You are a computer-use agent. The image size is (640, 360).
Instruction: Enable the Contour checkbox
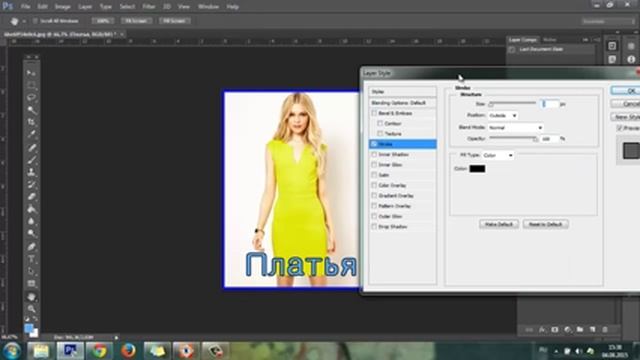pyautogui.click(x=380, y=123)
